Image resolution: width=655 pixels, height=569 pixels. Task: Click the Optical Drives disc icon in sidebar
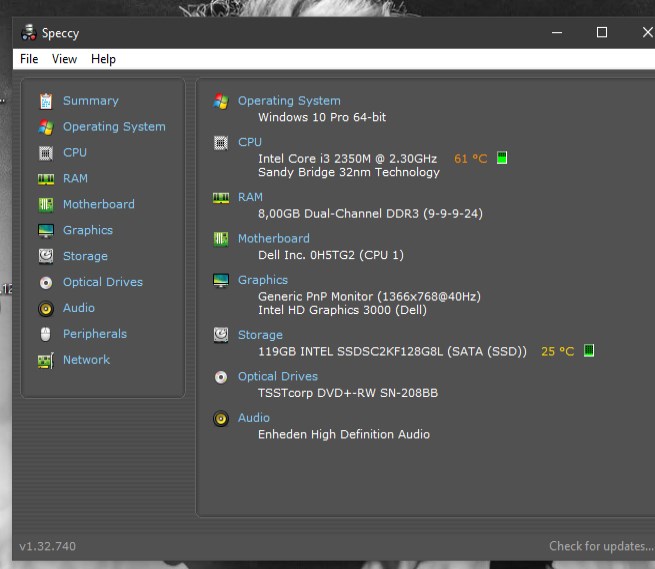pyautogui.click(x=46, y=283)
